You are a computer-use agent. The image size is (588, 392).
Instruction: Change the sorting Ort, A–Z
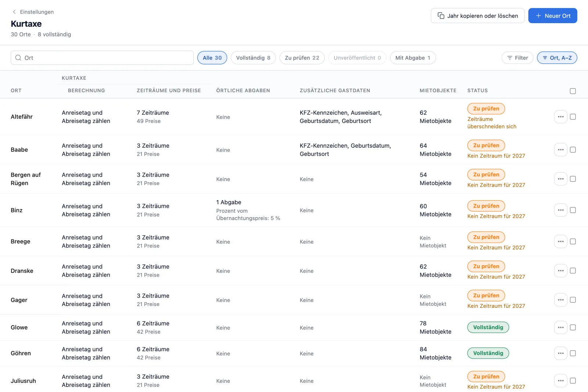pyautogui.click(x=557, y=58)
